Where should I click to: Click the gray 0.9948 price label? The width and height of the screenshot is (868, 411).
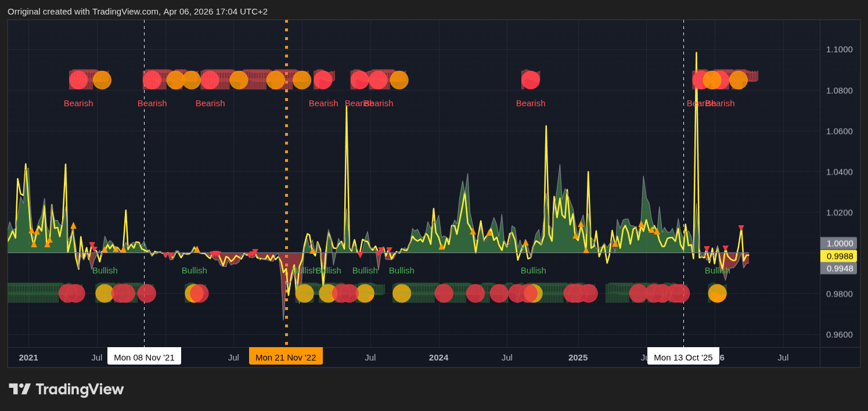[838, 268]
